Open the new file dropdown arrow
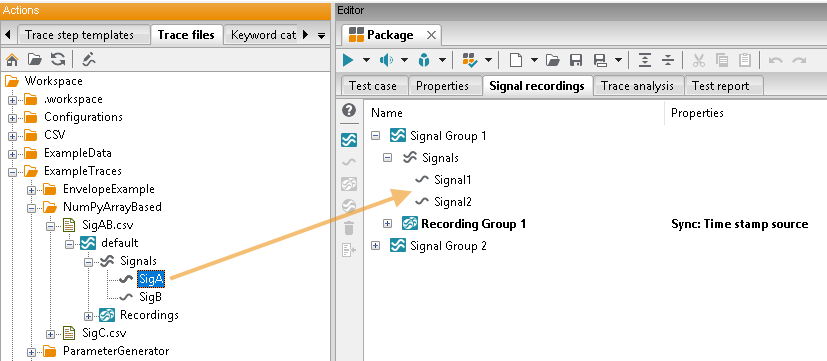The height and width of the screenshot is (361, 827). point(534,60)
